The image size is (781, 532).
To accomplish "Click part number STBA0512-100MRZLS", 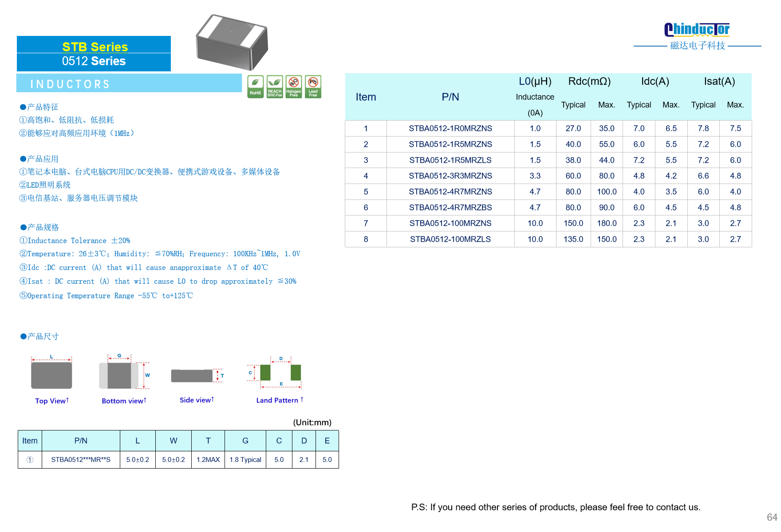I will point(450,239).
